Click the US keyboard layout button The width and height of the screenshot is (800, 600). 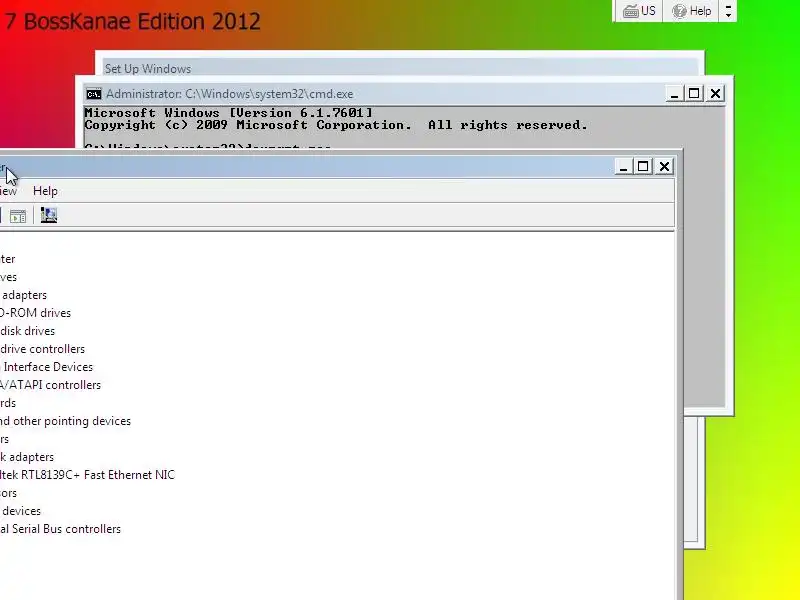[639, 11]
